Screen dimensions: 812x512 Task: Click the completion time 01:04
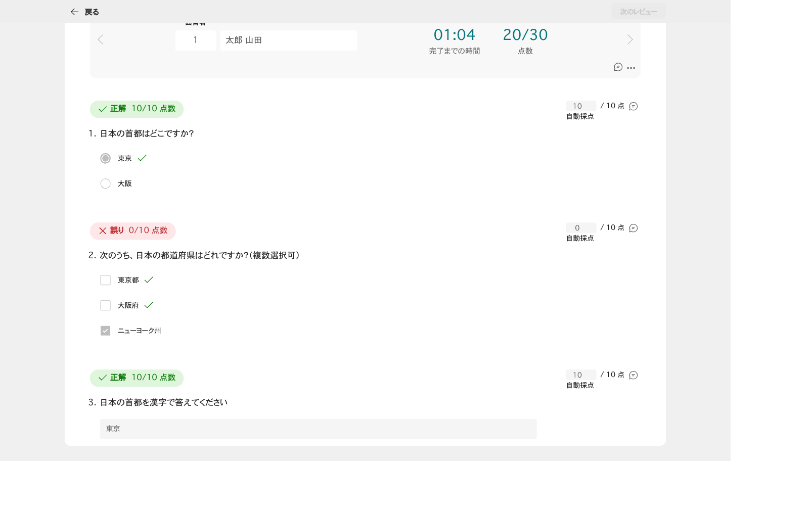(x=455, y=35)
